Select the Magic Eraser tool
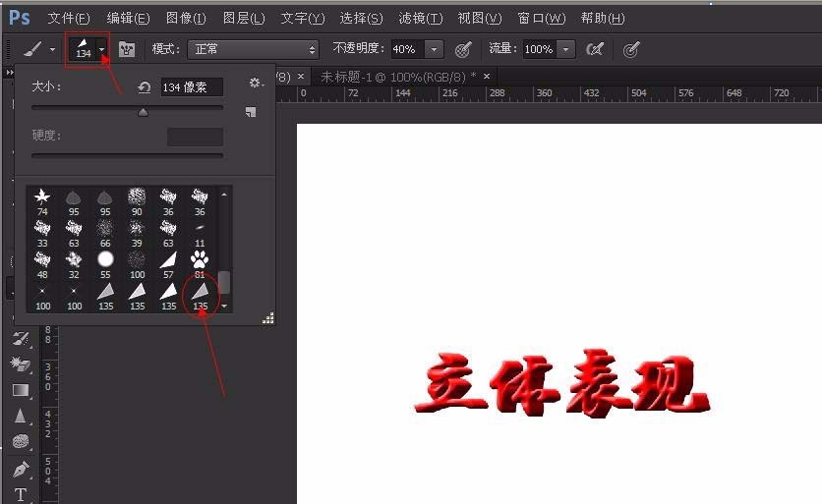The width and height of the screenshot is (822, 504). pyautogui.click(x=21, y=364)
